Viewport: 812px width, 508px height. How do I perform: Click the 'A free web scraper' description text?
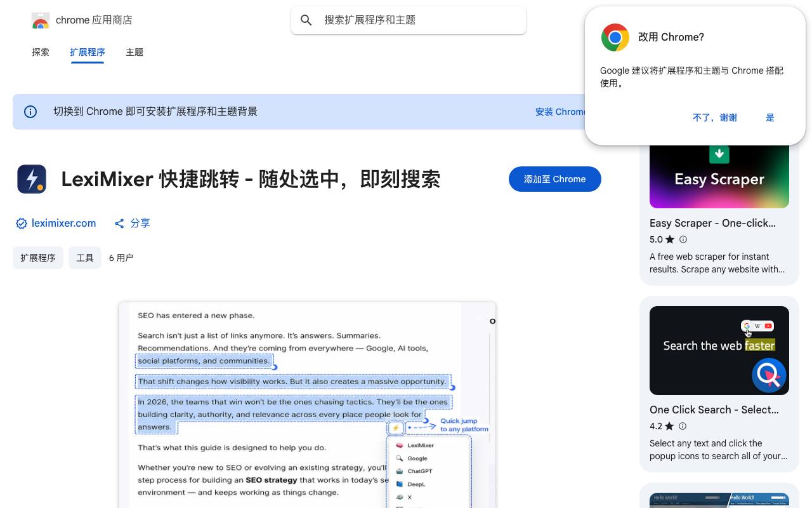pos(717,263)
